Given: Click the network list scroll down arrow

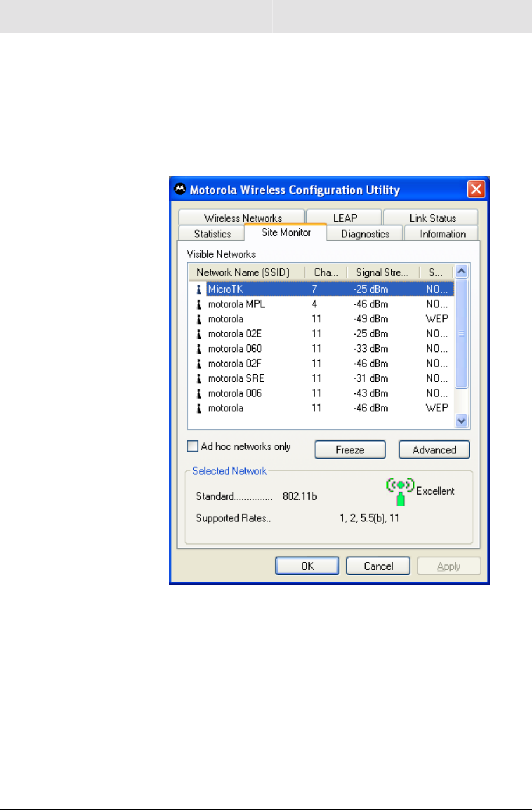Looking at the screenshot, I should pyautogui.click(x=462, y=421).
